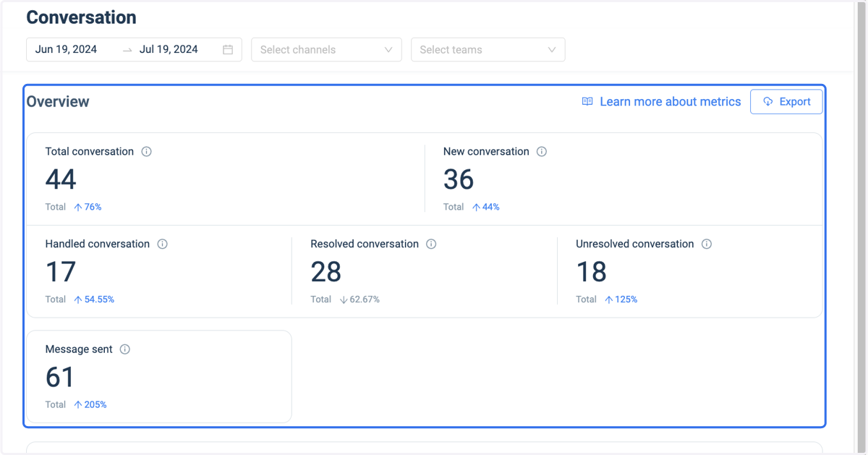Click the 205% increase indicator
The width and height of the screenshot is (868, 455).
[x=90, y=405]
